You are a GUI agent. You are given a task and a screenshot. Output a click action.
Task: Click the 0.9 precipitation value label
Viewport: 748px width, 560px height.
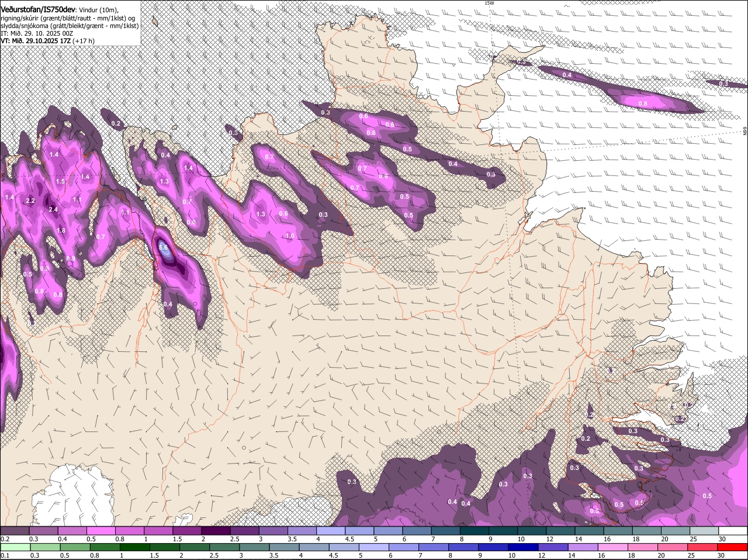[70, 258]
